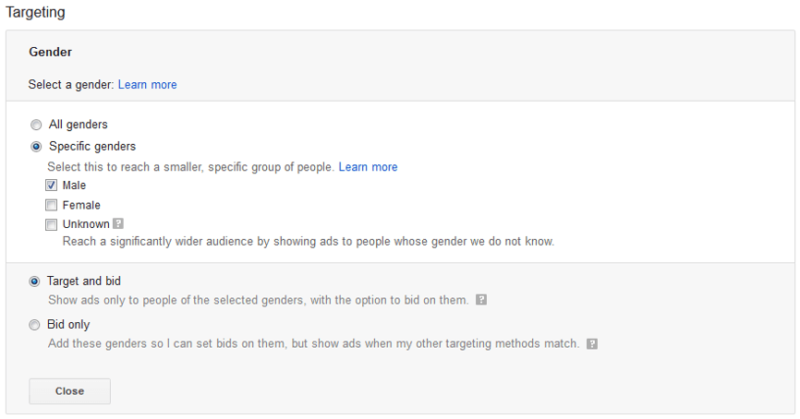Viewport: 800px width, 419px height.
Task: Click the 'Specific genders' label text
Action: coord(92,146)
